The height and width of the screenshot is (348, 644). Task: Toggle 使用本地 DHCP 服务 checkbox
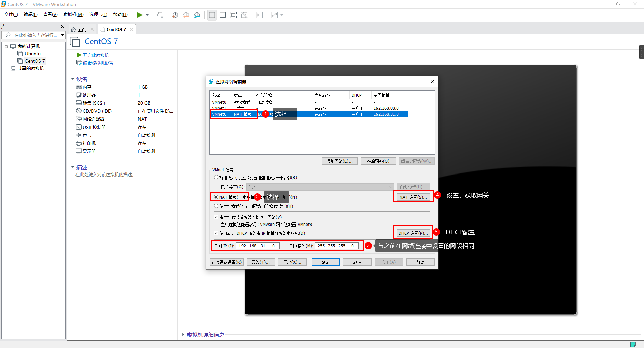click(x=216, y=233)
